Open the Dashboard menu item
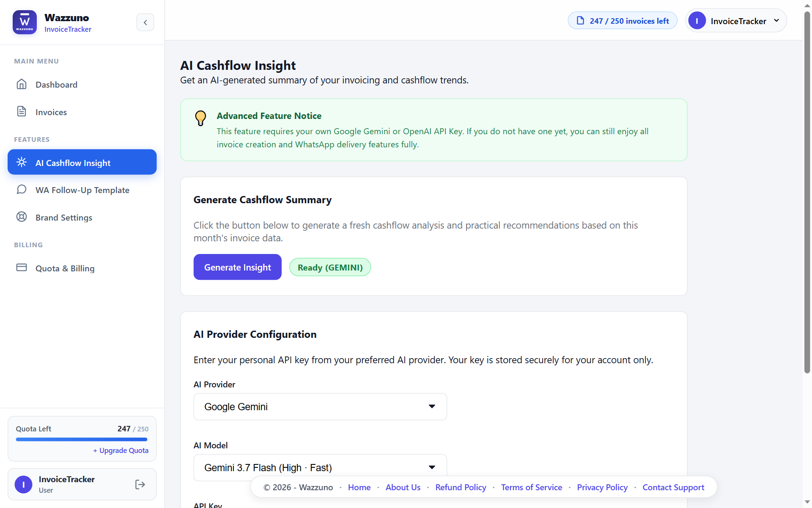This screenshot has height=508, width=812. 82,84
